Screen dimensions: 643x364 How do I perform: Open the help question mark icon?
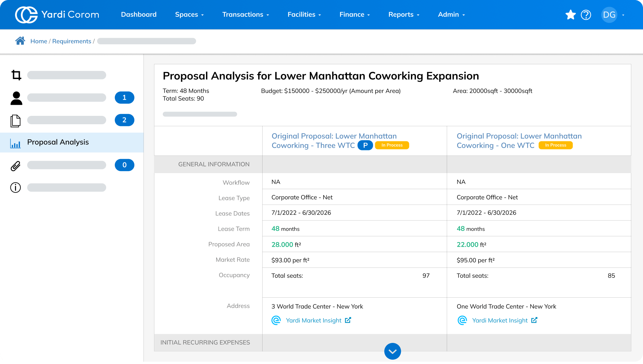coord(586,15)
